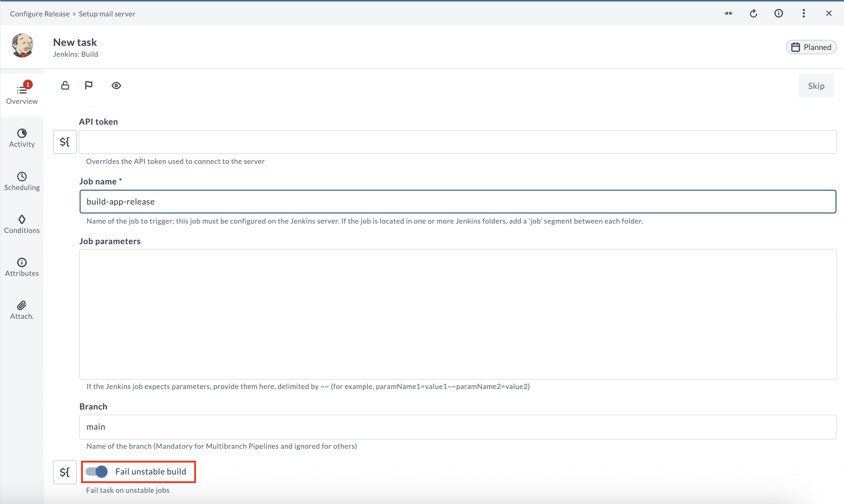The image size is (844, 504).
Task: Click the collapse arrows icon in the header
Action: point(728,13)
